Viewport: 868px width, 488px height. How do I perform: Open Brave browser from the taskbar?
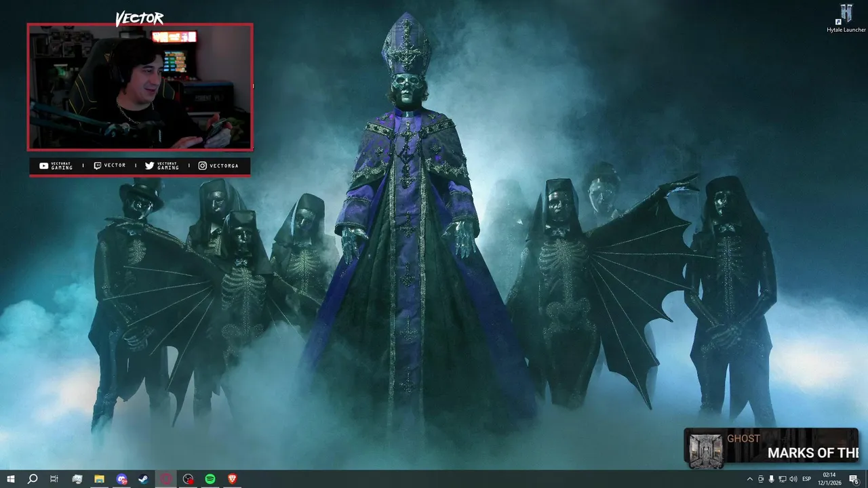pos(233,479)
